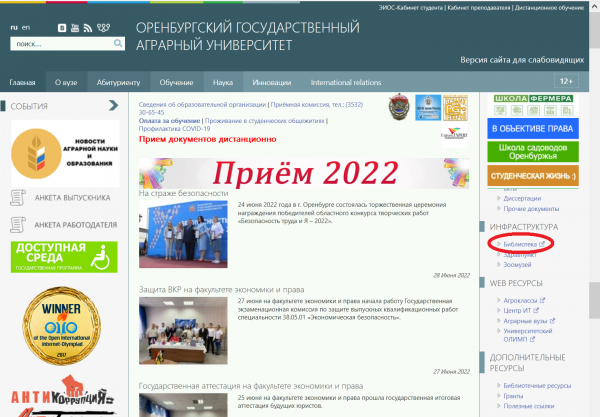Open the Библиотека link
The width and height of the screenshot is (600, 417).
(x=520, y=244)
